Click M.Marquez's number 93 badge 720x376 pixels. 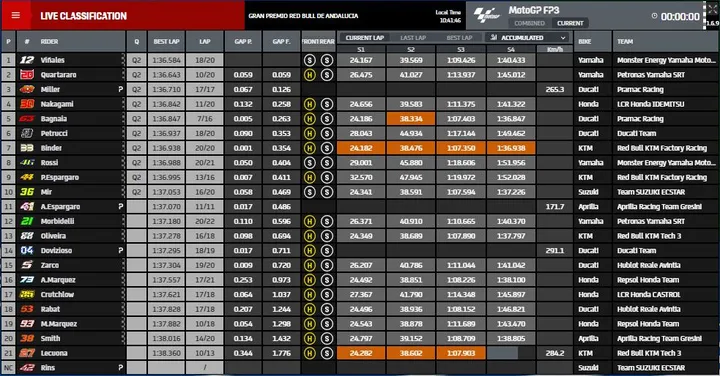coord(27,324)
